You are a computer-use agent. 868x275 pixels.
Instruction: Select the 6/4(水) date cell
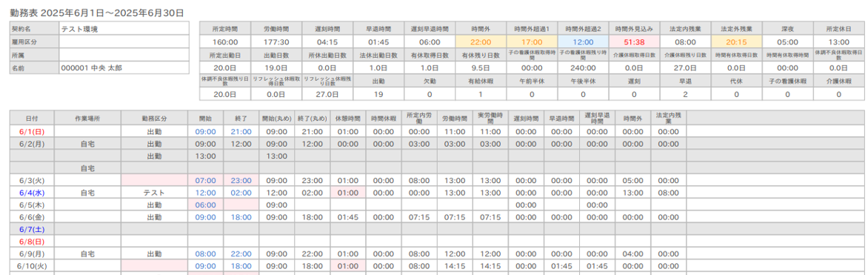32,193
